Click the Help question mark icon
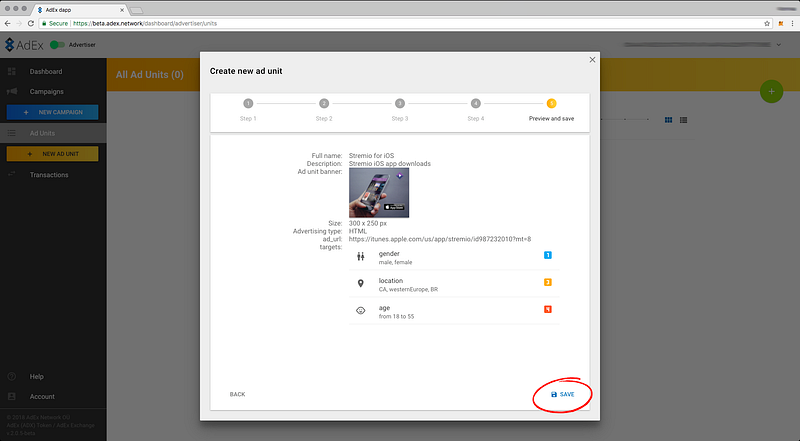The width and height of the screenshot is (800, 441). [12, 376]
